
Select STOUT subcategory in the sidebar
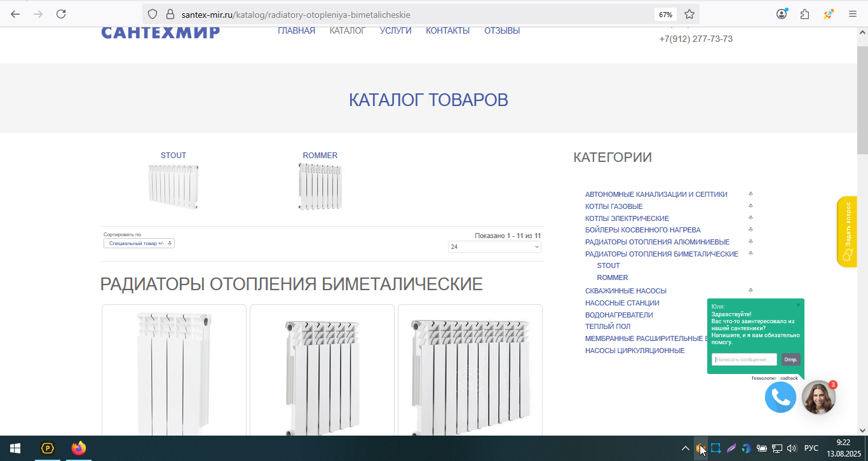(609, 265)
